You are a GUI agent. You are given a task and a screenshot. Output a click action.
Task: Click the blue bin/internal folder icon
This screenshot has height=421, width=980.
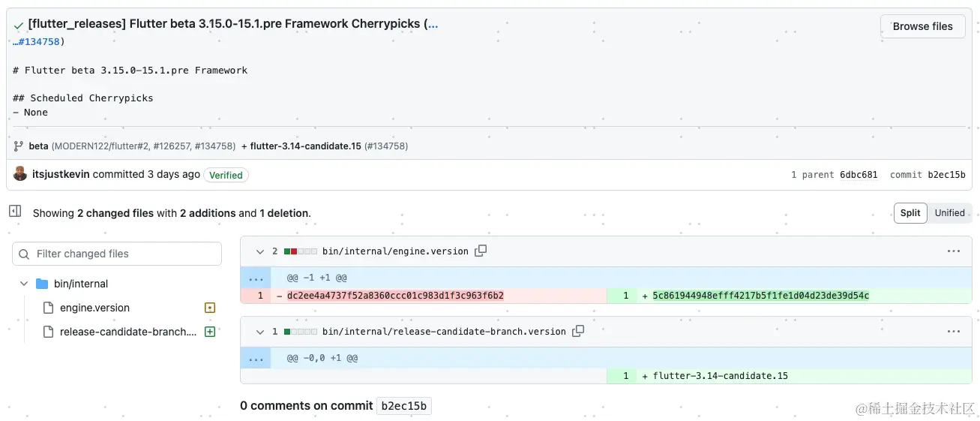click(x=42, y=284)
